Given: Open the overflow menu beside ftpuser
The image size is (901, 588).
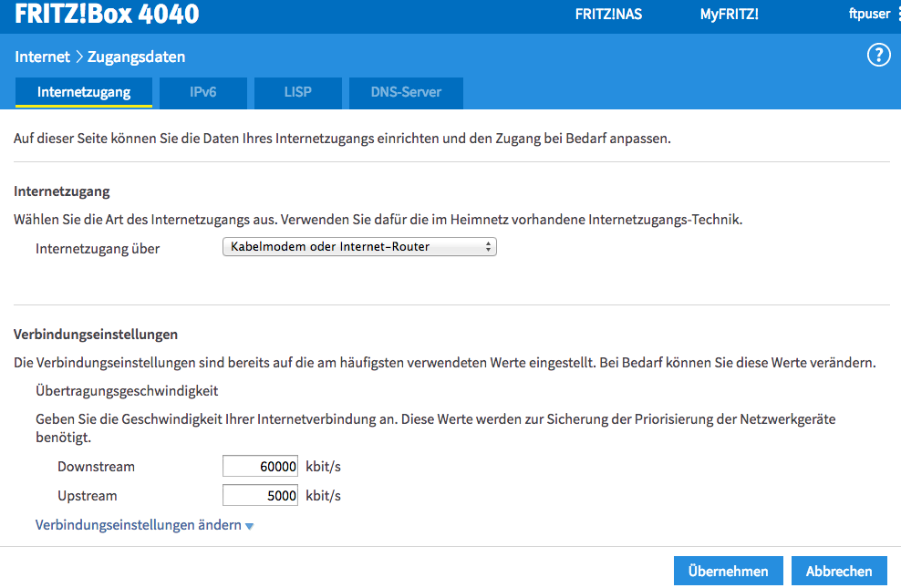Looking at the screenshot, I should click(897, 14).
